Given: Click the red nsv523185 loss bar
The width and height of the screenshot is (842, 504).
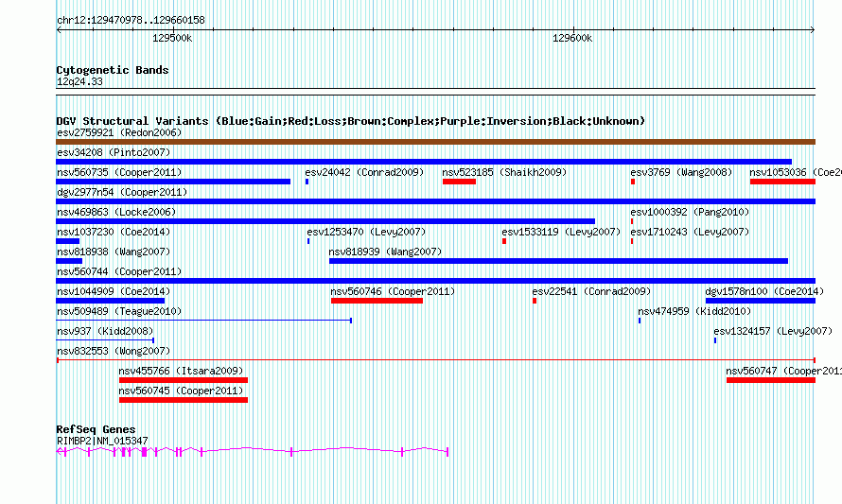Looking at the screenshot, I should coord(459,182).
